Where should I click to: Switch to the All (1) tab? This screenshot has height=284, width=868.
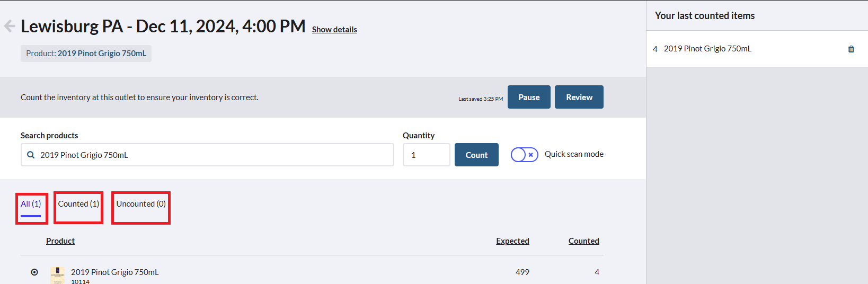(x=31, y=204)
